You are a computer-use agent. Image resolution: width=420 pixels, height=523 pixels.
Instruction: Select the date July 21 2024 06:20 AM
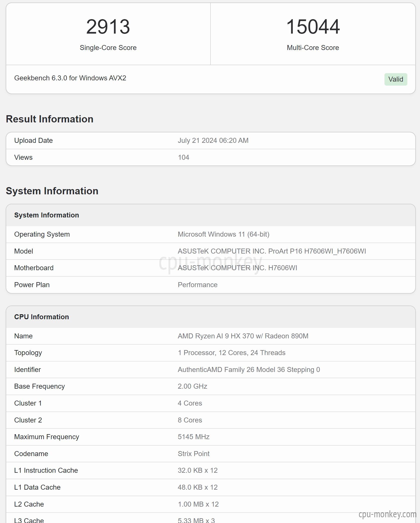click(213, 140)
